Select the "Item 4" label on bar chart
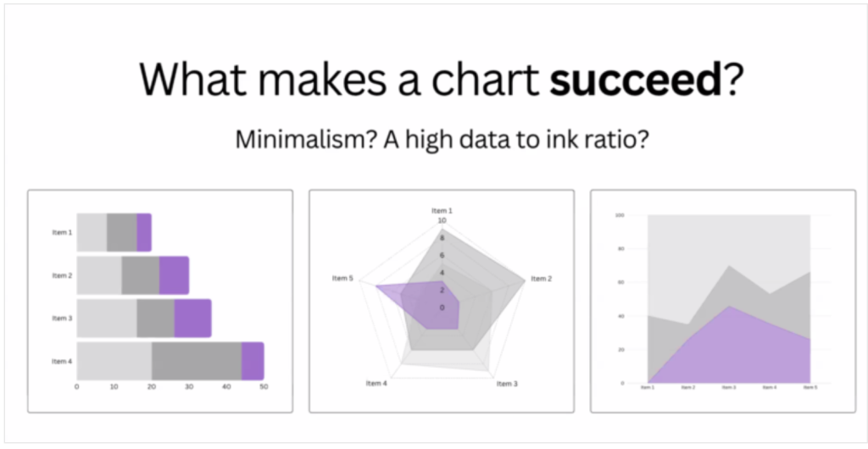The height and width of the screenshot is (449, 868). point(62,362)
